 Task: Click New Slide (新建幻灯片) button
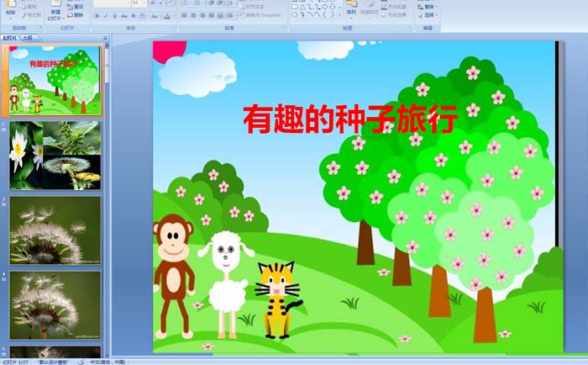pyautogui.click(x=55, y=10)
